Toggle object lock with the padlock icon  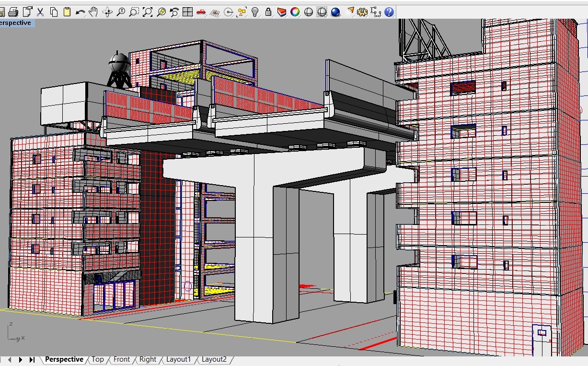pos(268,12)
